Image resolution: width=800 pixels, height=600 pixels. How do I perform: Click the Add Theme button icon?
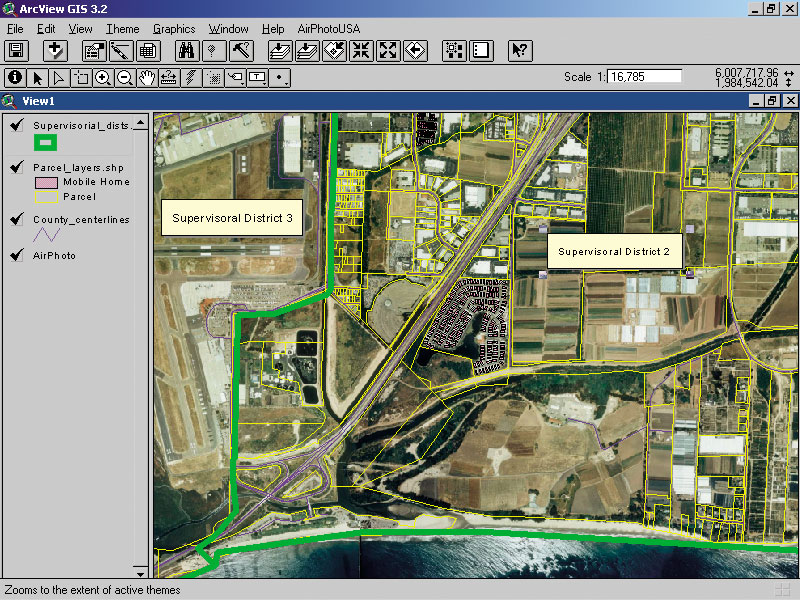[x=55, y=51]
